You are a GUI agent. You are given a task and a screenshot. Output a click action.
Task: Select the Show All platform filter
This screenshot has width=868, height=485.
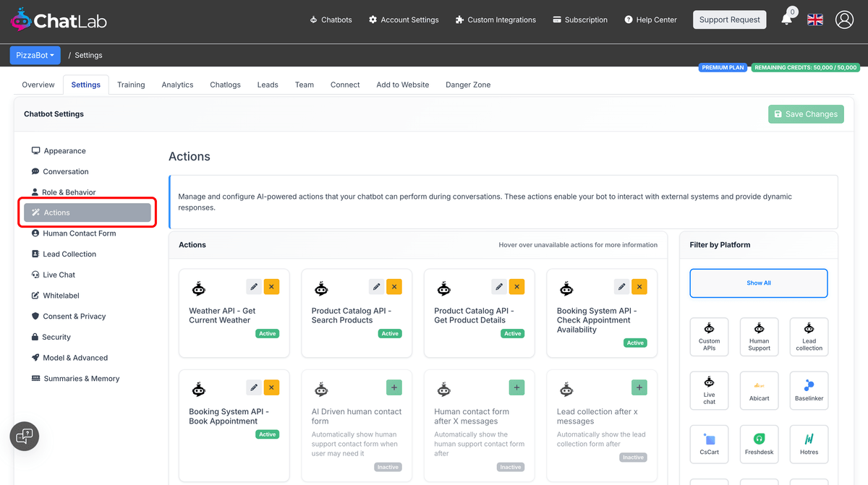758,283
